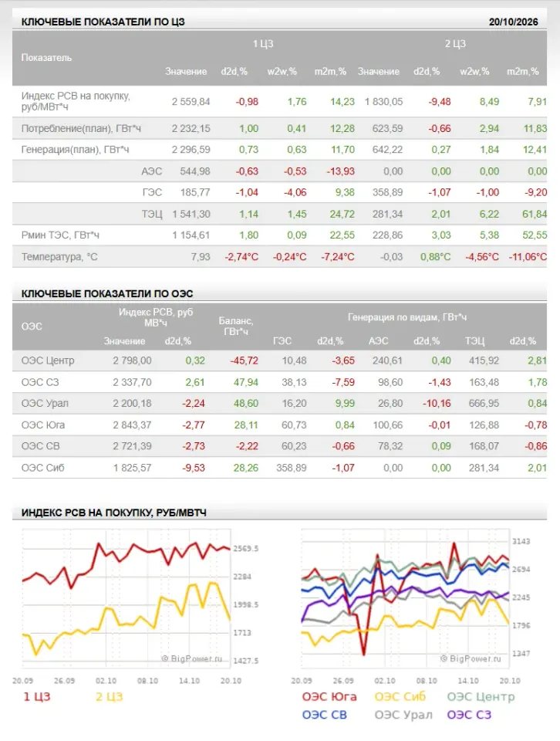Select the "ОЭС СВ" row label in table

[x=40, y=446]
